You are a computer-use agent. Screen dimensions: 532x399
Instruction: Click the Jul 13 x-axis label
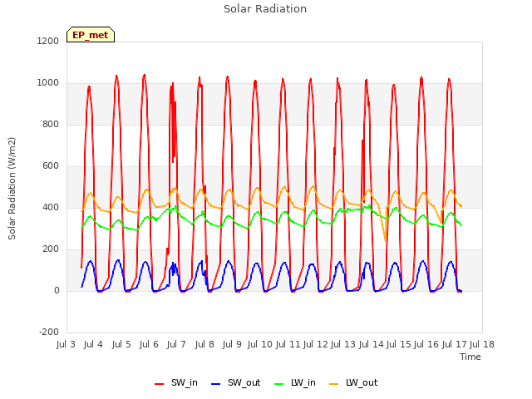pos(343,344)
